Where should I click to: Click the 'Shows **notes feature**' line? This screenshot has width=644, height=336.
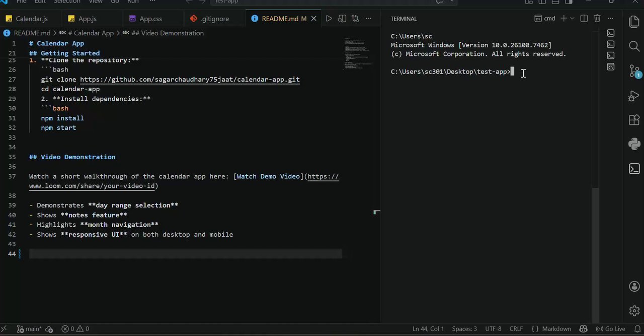[78, 215]
